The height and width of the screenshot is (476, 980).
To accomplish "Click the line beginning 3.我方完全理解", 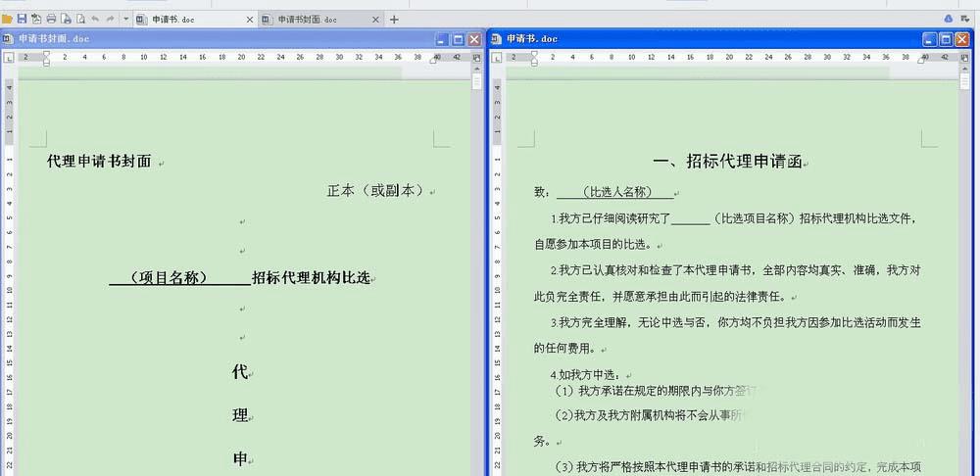I will pyautogui.click(x=736, y=322).
